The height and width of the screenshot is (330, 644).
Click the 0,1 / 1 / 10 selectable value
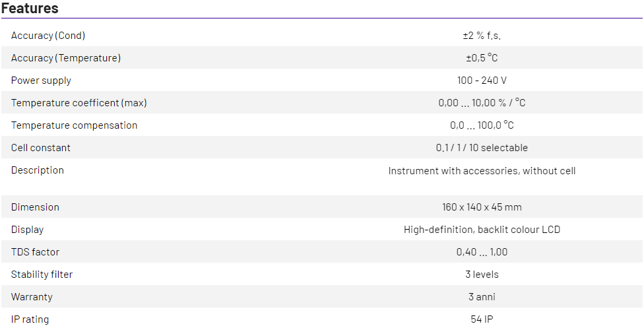(x=482, y=148)
